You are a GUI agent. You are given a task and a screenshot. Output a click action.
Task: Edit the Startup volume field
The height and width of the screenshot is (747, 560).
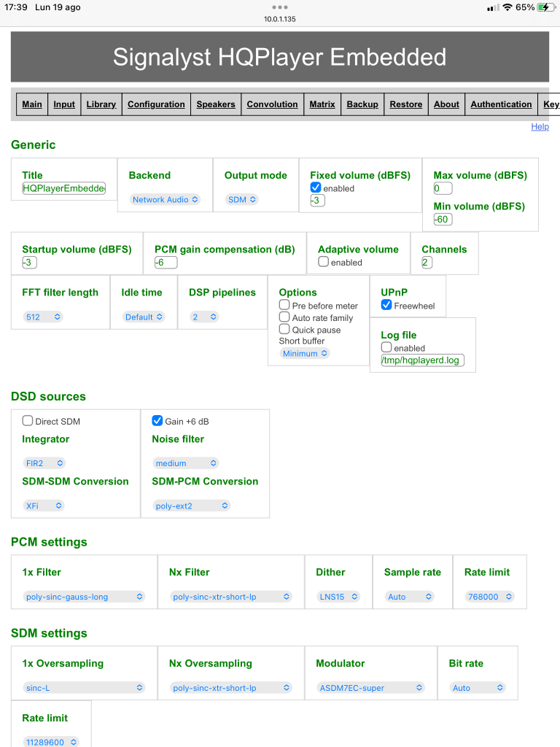[x=29, y=263]
